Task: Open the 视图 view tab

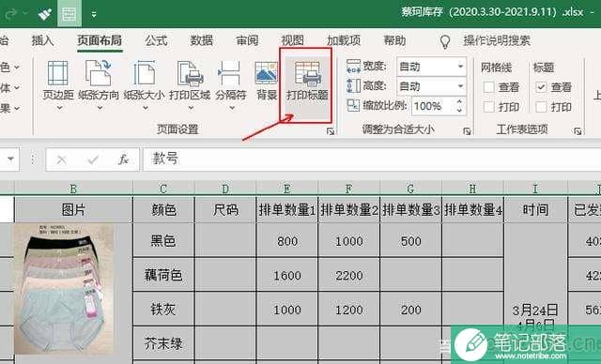Action: point(292,40)
